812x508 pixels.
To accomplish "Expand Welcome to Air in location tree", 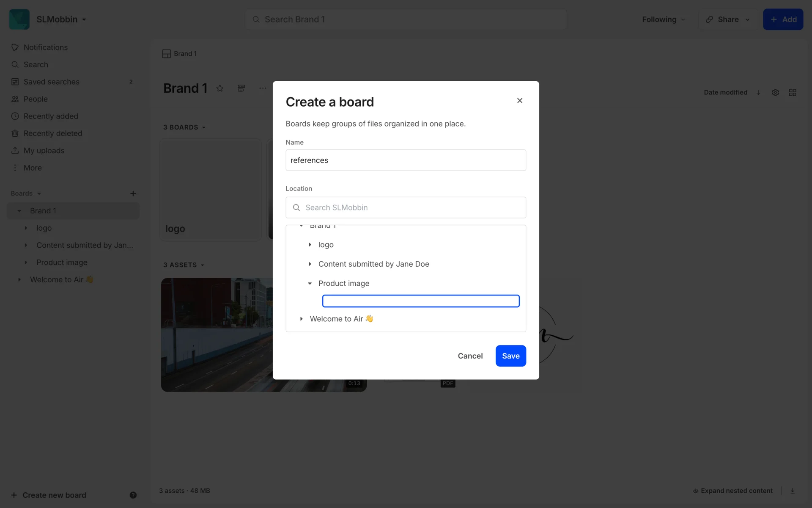I will coord(302,319).
